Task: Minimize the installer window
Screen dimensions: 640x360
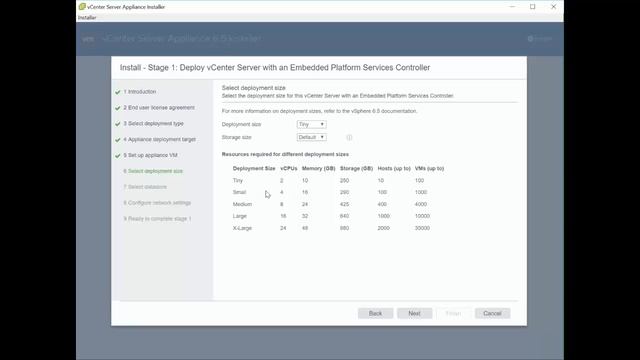Action: click(512, 7)
